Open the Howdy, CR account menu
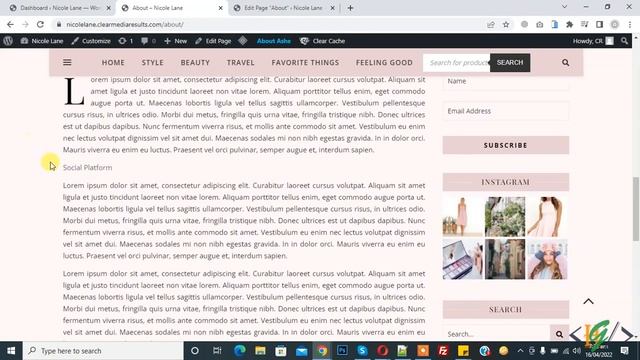Screen dimensions: 640x360 593,41
